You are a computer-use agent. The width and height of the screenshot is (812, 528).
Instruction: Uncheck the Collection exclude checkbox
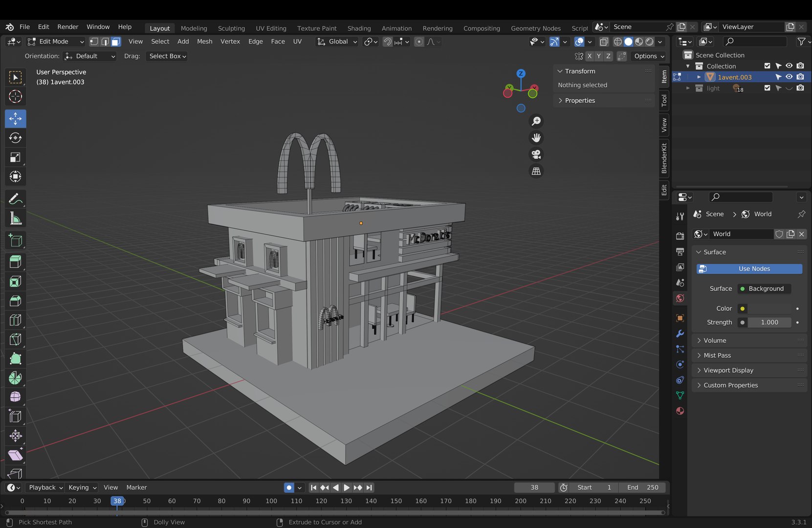[x=767, y=66]
